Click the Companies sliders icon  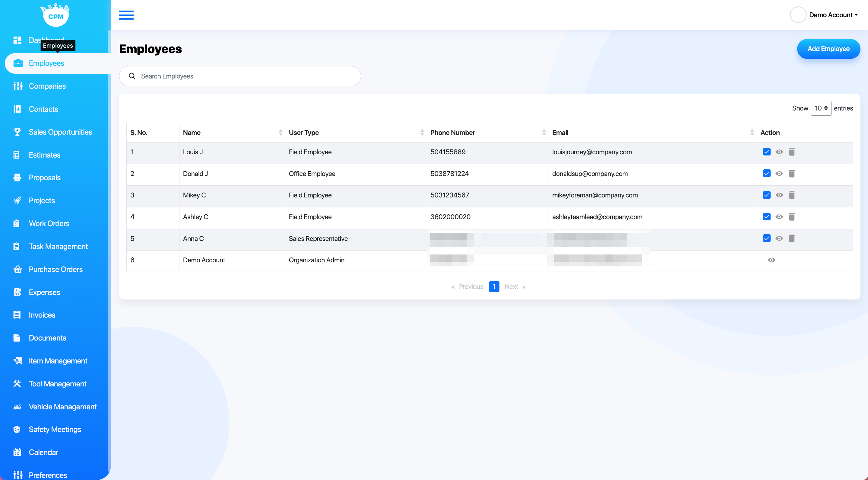(18, 86)
